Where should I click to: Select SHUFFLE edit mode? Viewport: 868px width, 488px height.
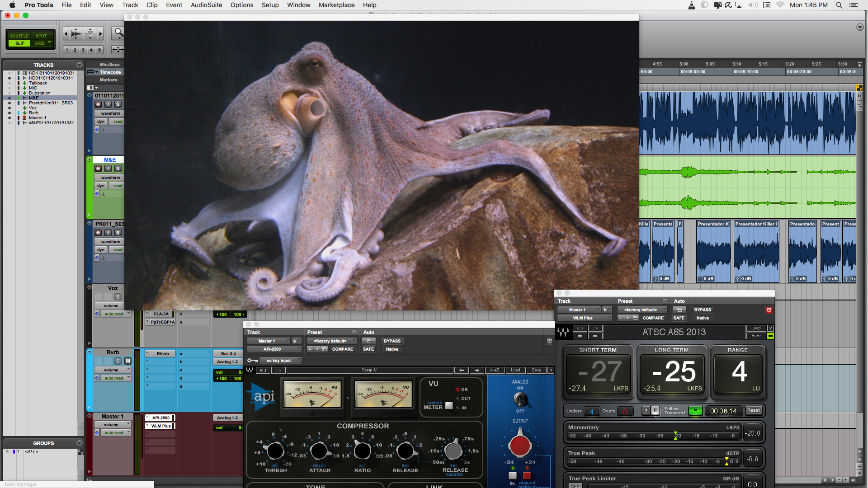pyautogui.click(x=19, y=36)
